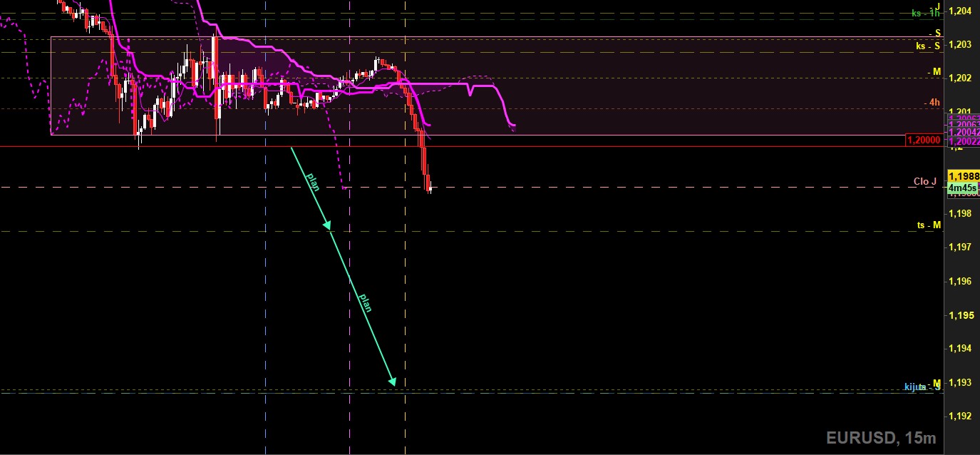Viewport: 980px width, 455px height.
Task: Select the green 'ks - 1h' level label
Action: (926, 13)
